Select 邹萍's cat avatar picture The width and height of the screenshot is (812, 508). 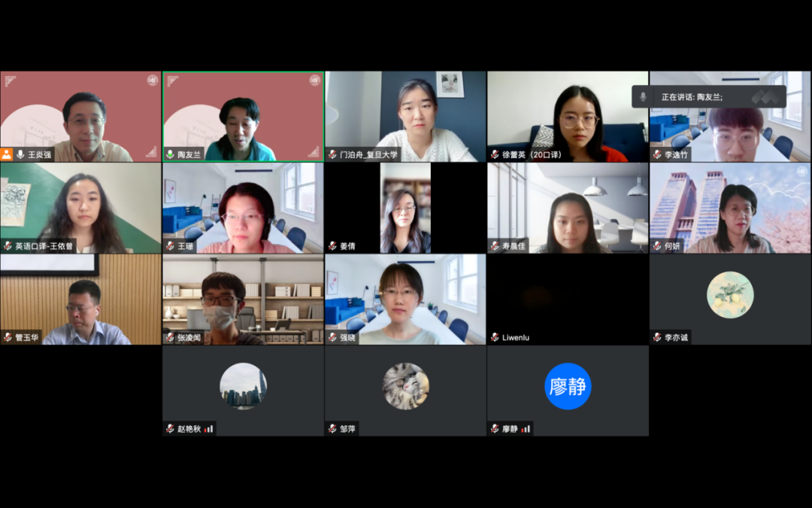point(405,386)
